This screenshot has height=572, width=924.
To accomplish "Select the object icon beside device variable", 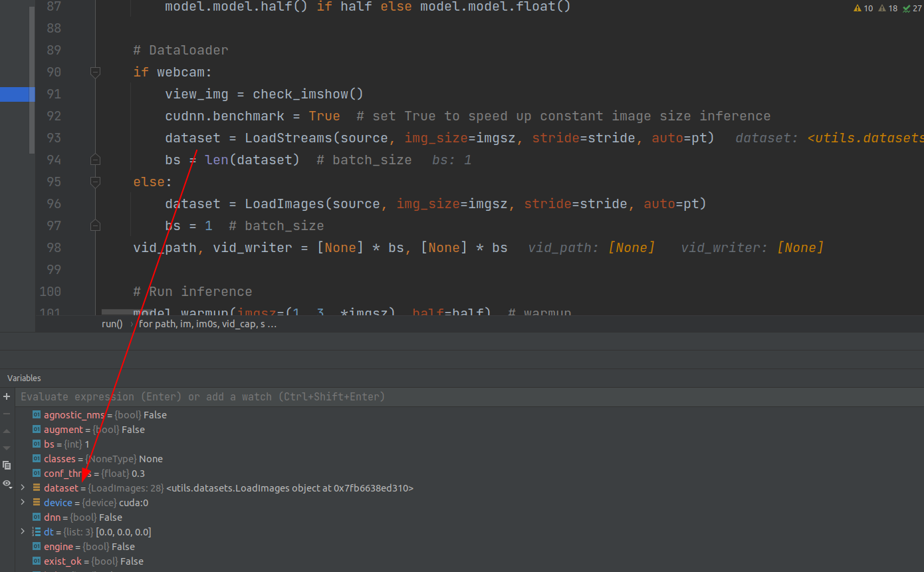I will pyautogui.click(x=37, y=503).
